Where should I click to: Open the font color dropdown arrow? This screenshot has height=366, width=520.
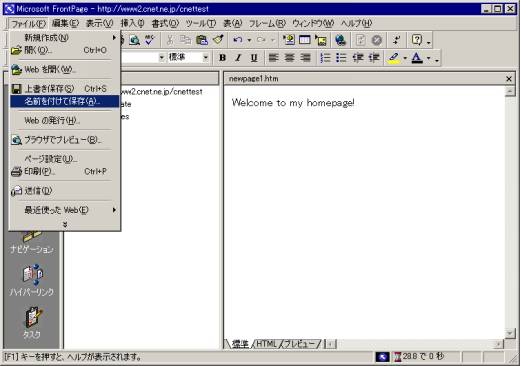coord(429,58)
